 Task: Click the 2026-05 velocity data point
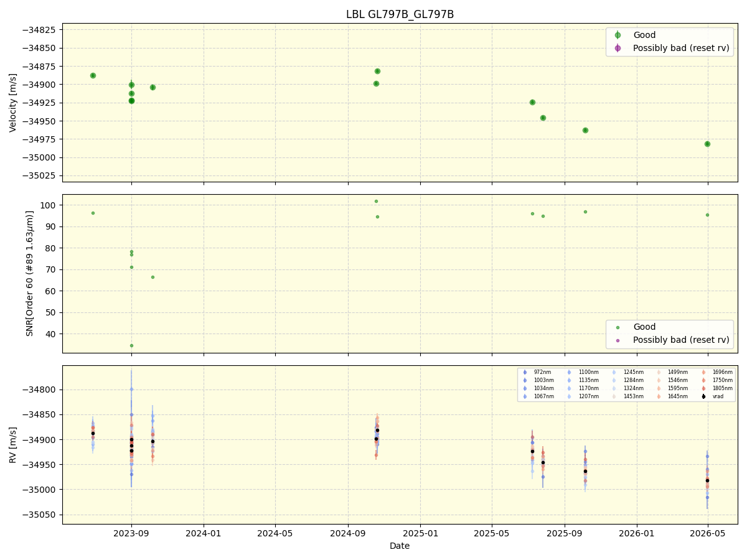[x=707, y=144]
